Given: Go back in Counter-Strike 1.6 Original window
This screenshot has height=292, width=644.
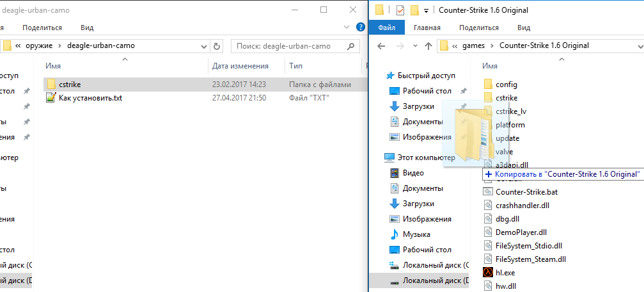Looking at the screenshot, I should [x=381, y=45].
